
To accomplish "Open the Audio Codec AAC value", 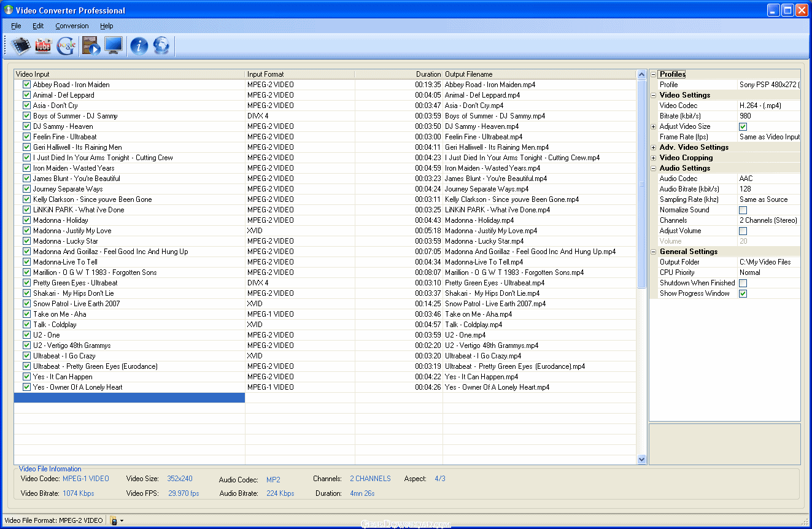I will click(769, 179).
